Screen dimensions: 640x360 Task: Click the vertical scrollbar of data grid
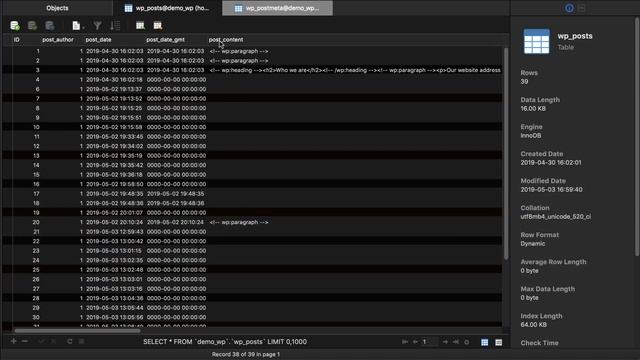[506, 154]
